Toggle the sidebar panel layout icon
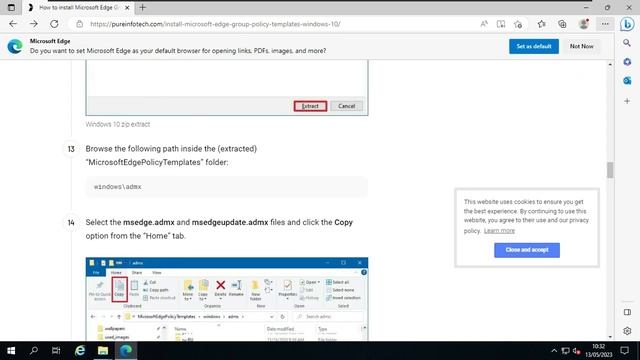Viewport: 640px width, 360px height. 627,312
